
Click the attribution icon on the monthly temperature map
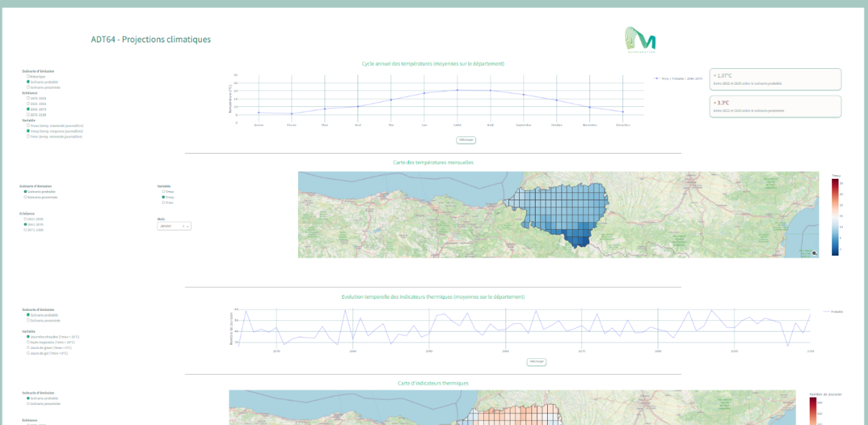point(814,253)
